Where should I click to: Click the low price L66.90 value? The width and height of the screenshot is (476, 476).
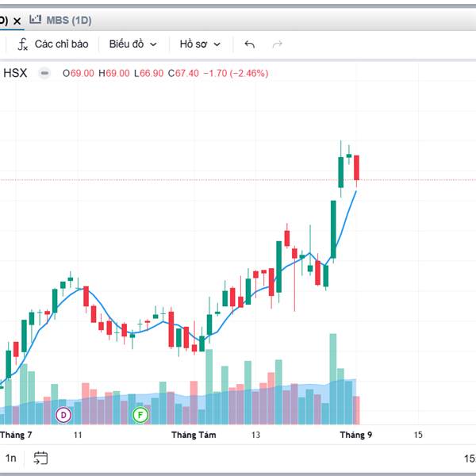(149, 74)
